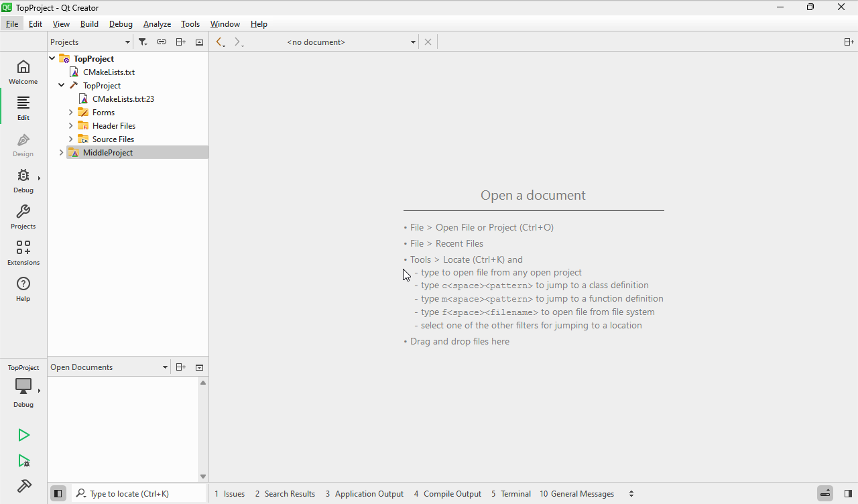Image resolution: width=858 pixels, height=504 pixels.
Task: Click the green Run button
Action: click(23, 436)
